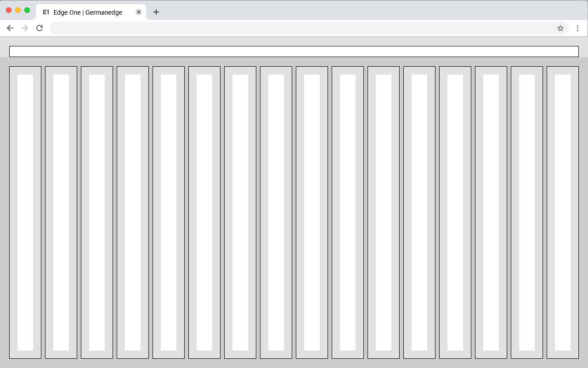The height and width of the screenshot is (368, 588).
Task: Select the Edge One | Germanedge tab
Action: pos(87,12)
